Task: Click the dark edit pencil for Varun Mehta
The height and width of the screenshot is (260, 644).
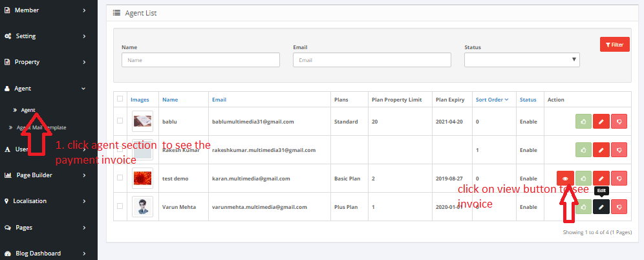Action: (x=601, y=207)
